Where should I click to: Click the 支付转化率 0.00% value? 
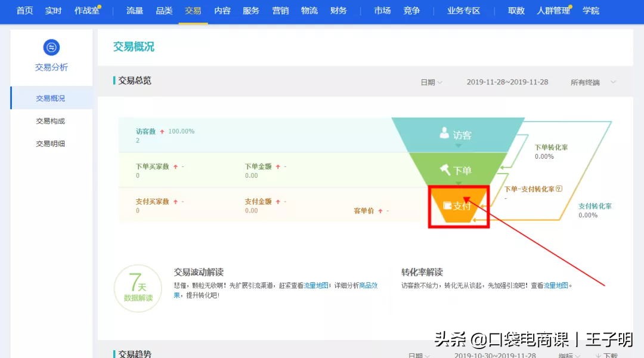(588, 215)
